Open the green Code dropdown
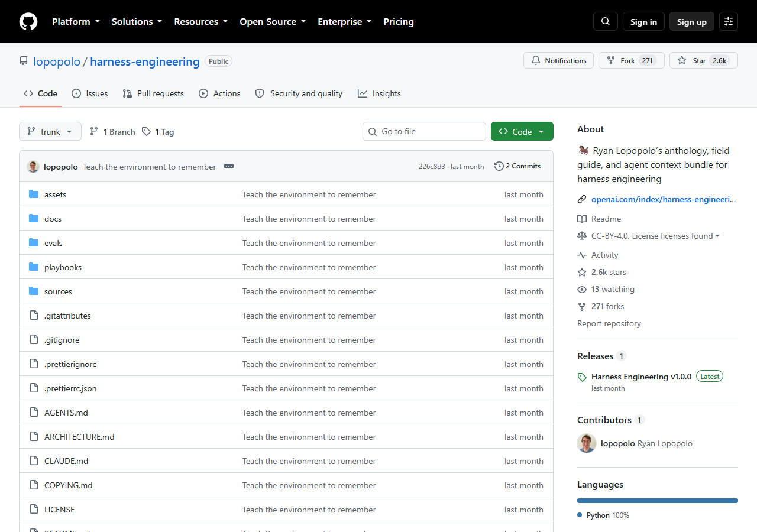Image resolution: width=757 pixels, height=532 pixels. (x=522, y=131)
